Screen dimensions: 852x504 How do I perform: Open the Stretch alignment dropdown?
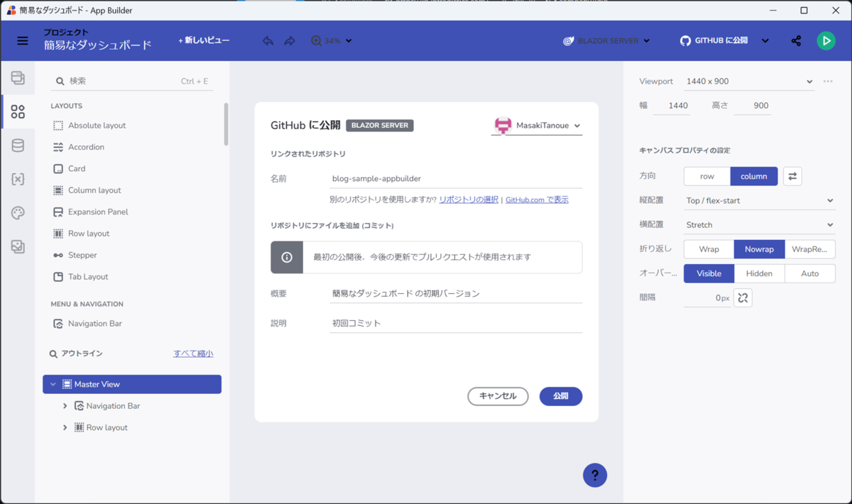click(x=759, y=225)
